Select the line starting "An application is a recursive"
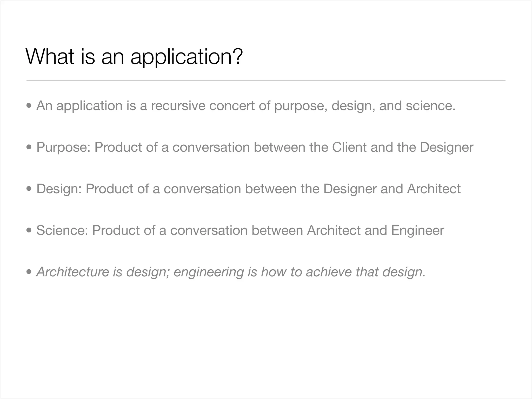532x399 pixels. 246,106
